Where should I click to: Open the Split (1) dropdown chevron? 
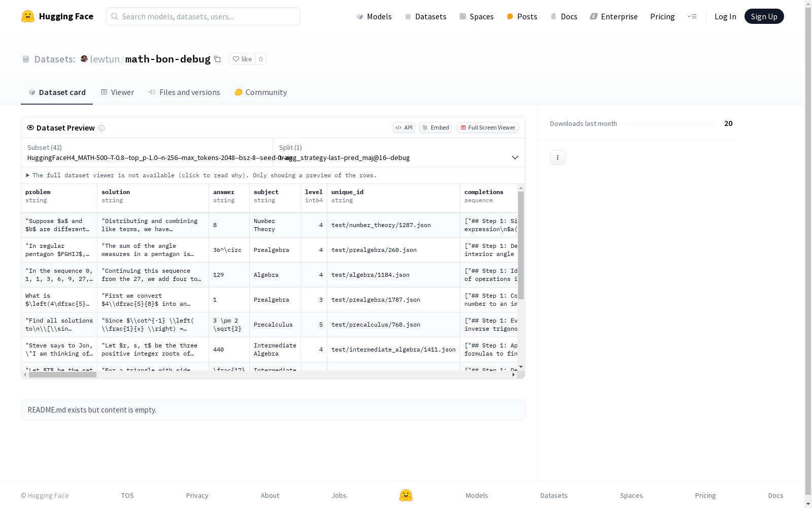(x=515, y=157)
